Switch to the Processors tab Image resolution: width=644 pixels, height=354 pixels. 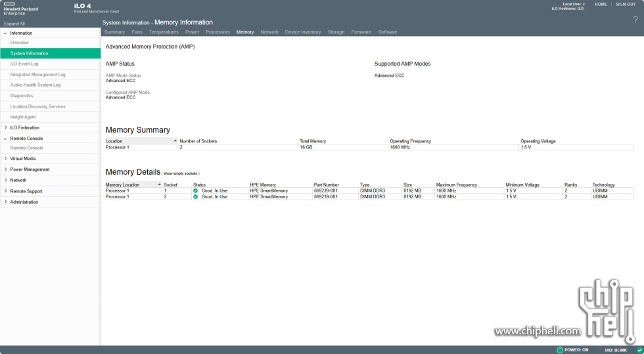(218, 32)
